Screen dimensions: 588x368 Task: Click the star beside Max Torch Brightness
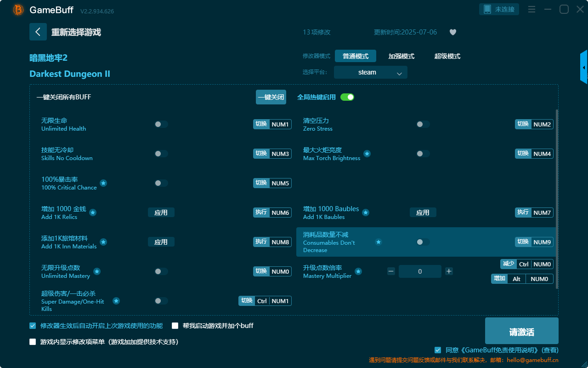point(367,154)
